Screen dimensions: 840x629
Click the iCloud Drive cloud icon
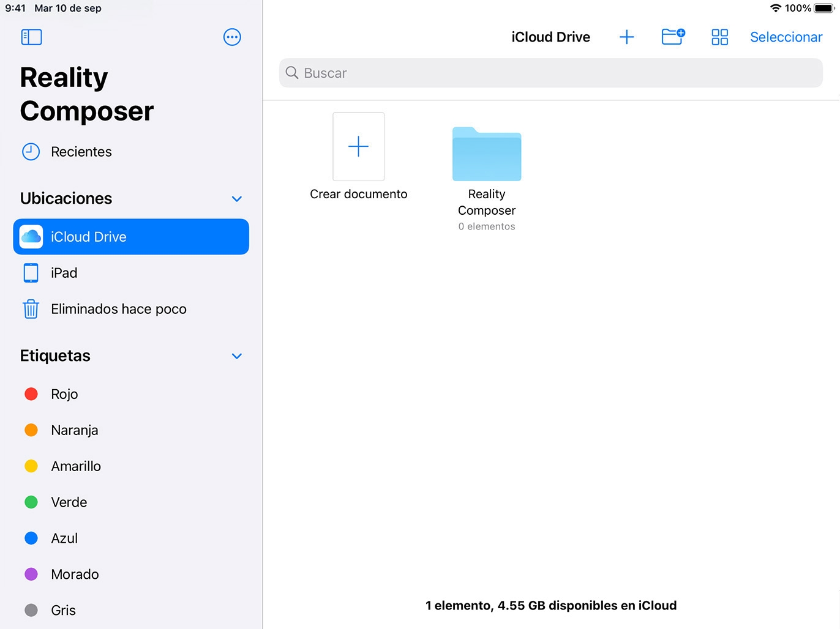click(x=31, y=237)
